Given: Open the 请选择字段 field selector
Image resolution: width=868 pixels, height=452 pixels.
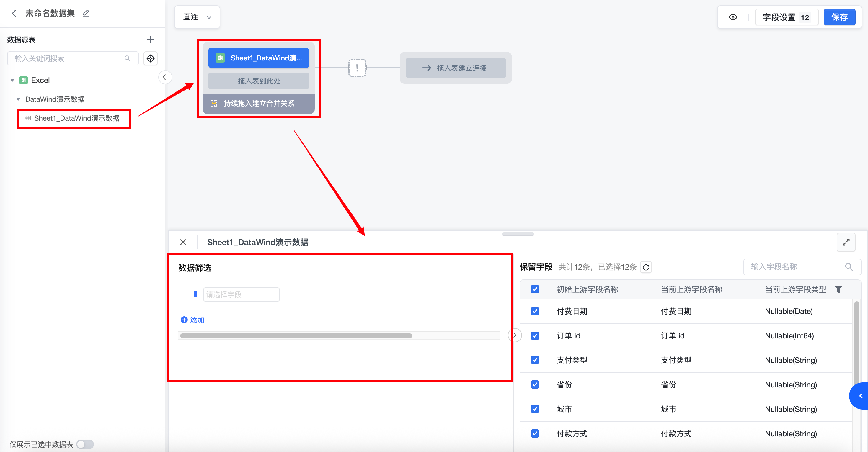Looking at the screenshot, I should (241, 295).
